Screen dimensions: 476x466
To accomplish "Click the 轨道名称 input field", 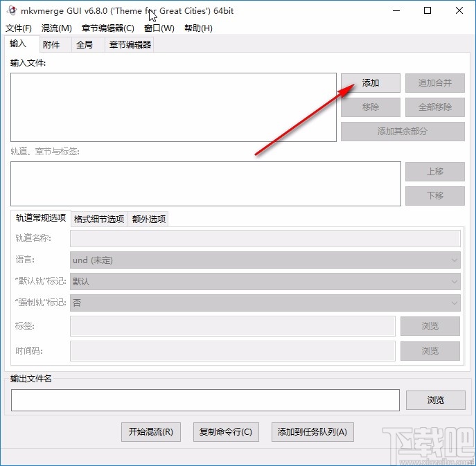I will [265, 238].
